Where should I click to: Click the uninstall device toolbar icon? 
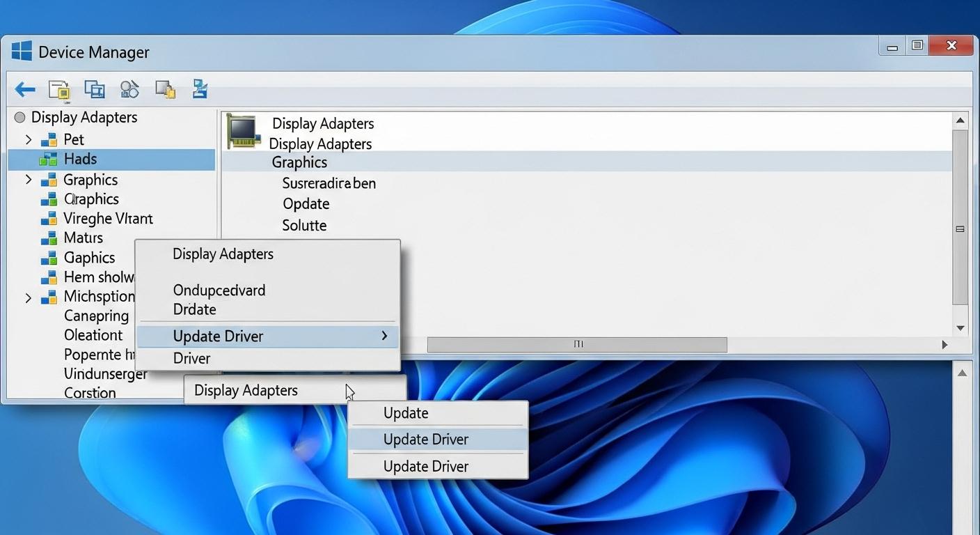click(x=165, y=89)
